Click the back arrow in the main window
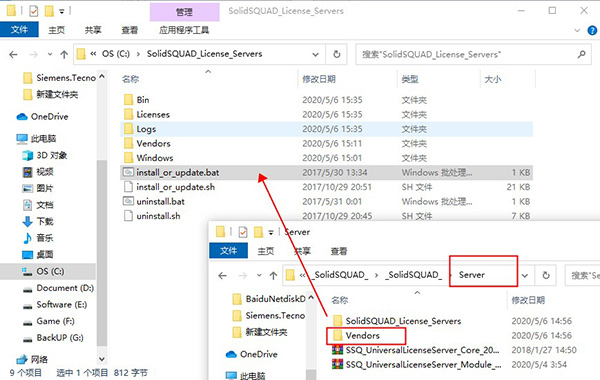600x380 pixels. (x=13, y=54)
